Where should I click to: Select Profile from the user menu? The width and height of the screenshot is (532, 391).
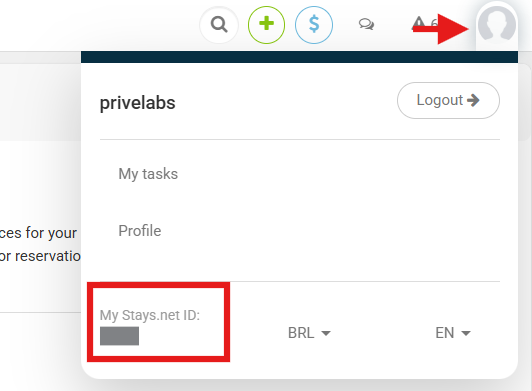(x=140, y=231)
